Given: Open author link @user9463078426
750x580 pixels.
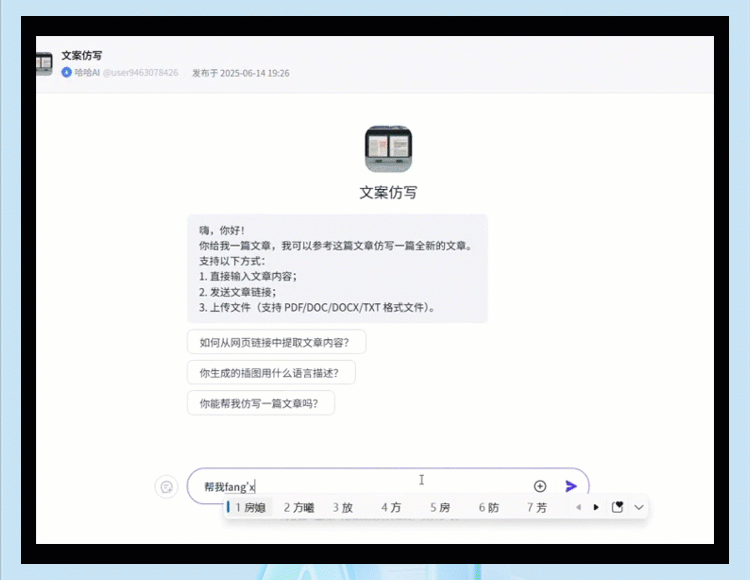Looking at the screenshot, I should [140, 73].
